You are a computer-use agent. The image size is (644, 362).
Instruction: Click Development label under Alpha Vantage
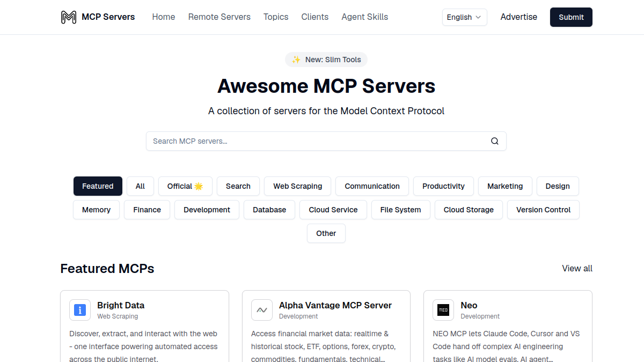(x=298, y=316)
